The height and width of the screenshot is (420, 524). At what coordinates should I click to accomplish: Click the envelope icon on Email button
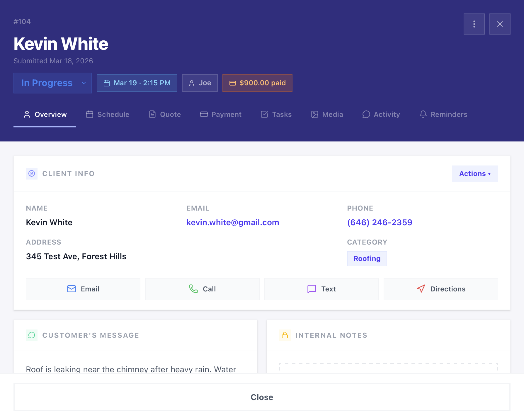pyautogui.click(x=72, y=289)
